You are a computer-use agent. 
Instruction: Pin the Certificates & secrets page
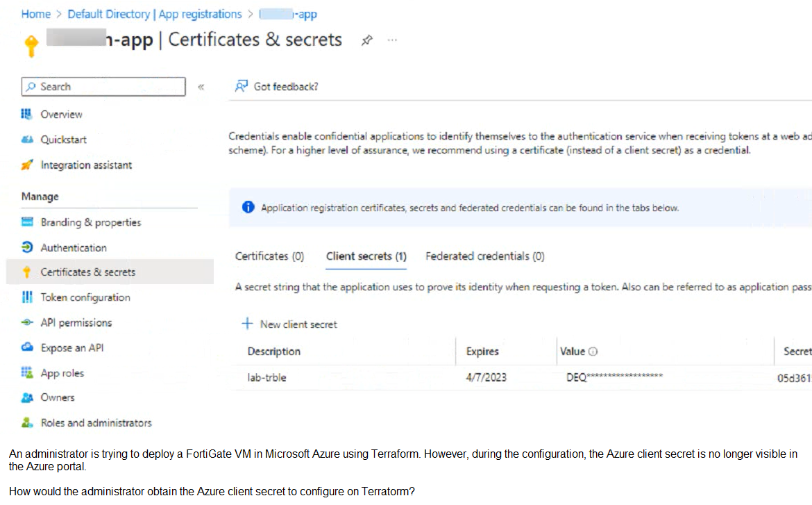click(367, 40)
